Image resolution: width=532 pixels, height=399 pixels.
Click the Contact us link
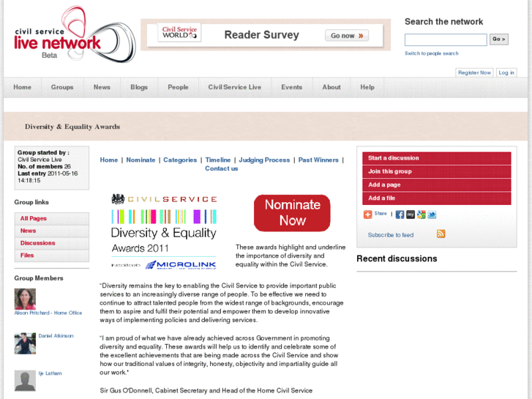[222, 168]
